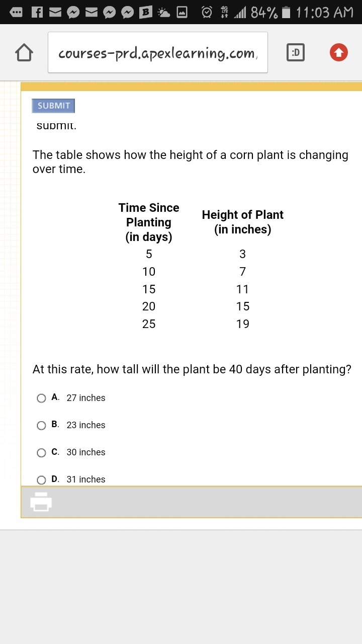Click the printer icon below answers
Screen dimensions: 362x644
point(41,502)
